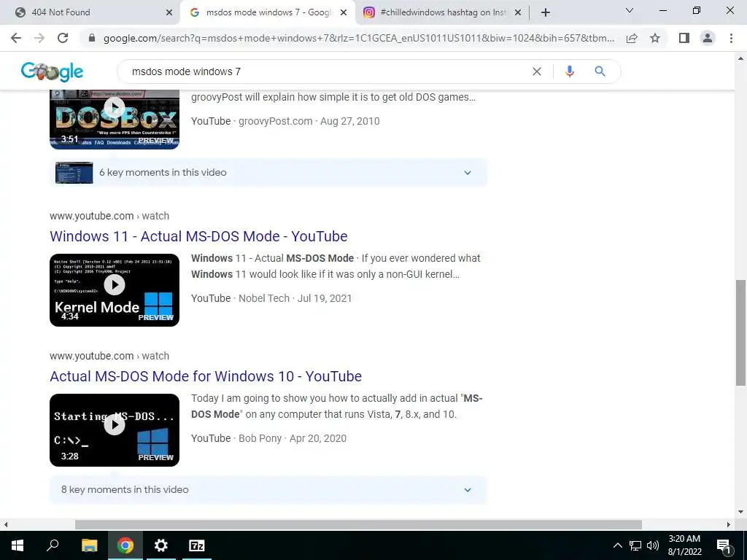Image resolution: width=747 pixels, height=560 pixels.
Task: Click the horizontal scrollbar thumb
Action: [x=358, y=524]
